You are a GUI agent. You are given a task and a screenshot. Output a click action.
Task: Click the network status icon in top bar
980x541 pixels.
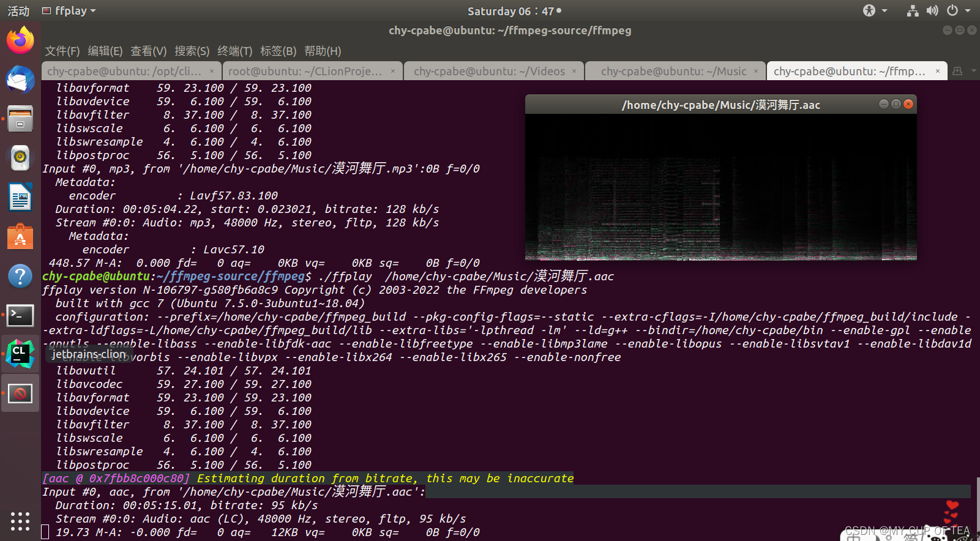tap(913, 10)
